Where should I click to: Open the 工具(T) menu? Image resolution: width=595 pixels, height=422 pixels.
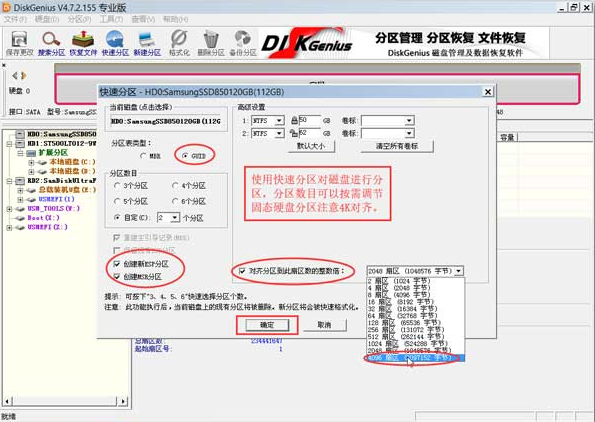click(112, 19)
